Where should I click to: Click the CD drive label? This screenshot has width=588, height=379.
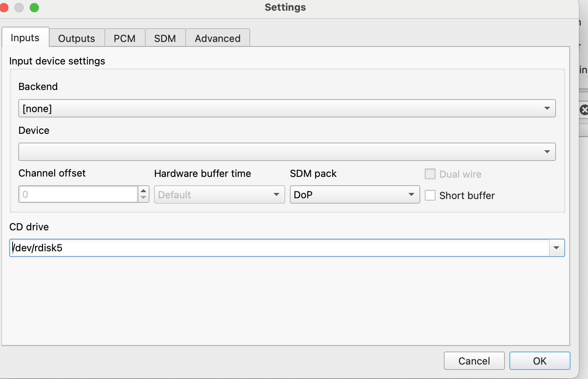[29, 227]
